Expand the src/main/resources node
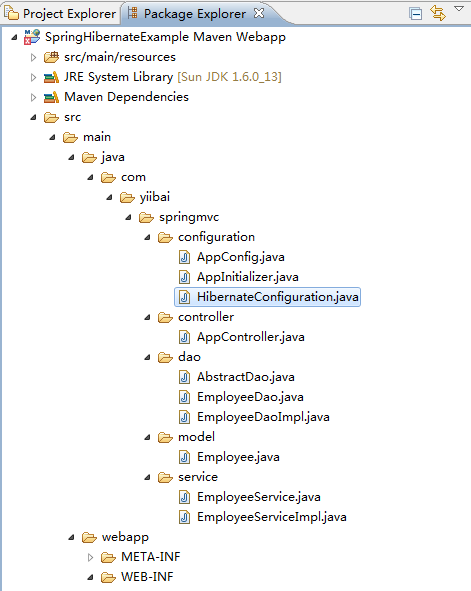This screenshot has height=591, width=471. pos(33,57)
